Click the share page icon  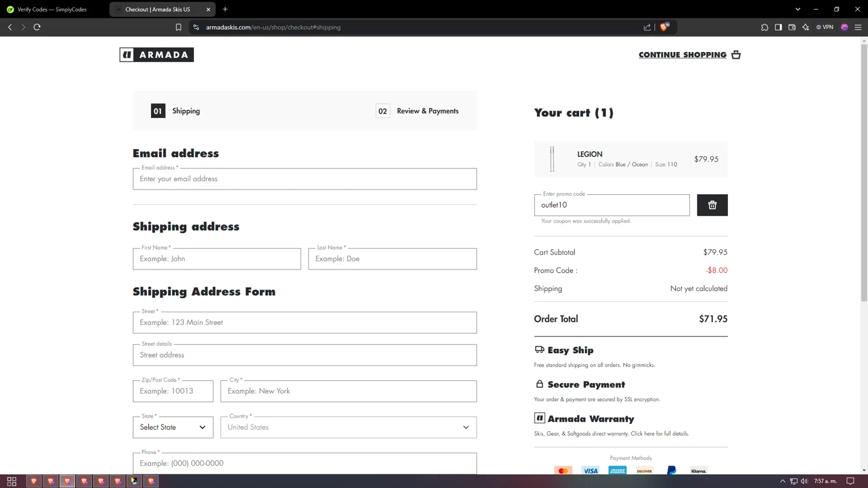(x=647, y=27)
